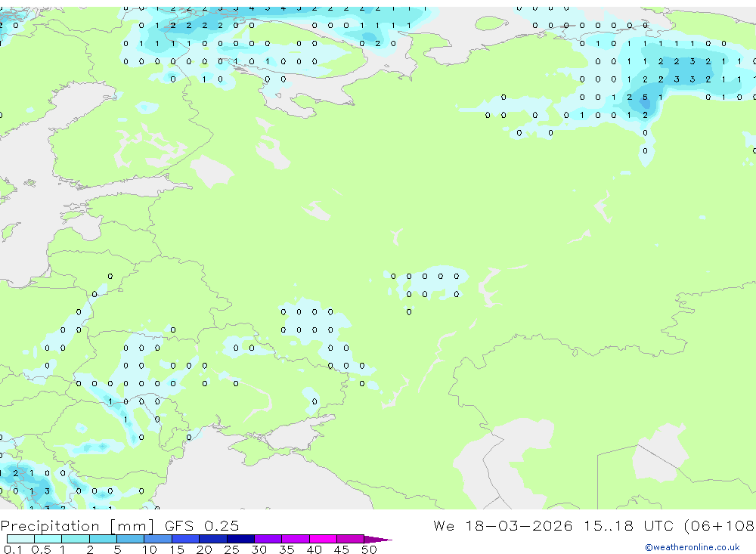Click the 45–50 mm legend color swatch

click(351, 539)
